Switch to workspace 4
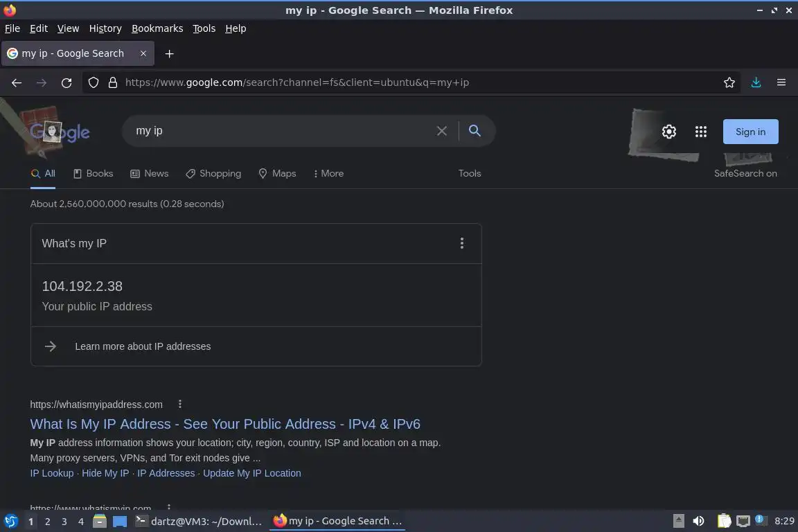This screenshot has height=532, width=798. click(x=80, y=522)
